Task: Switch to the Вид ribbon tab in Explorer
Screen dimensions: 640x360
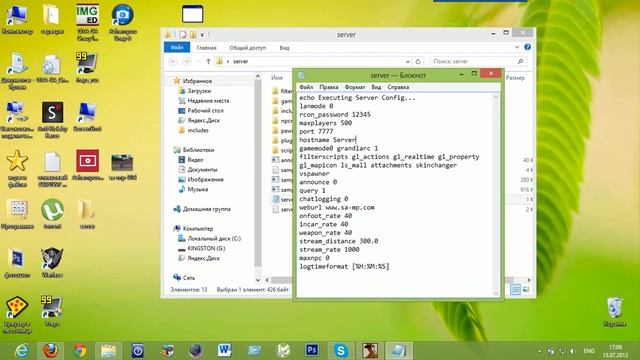Action: pyautogui.click(x=284, y=48)
